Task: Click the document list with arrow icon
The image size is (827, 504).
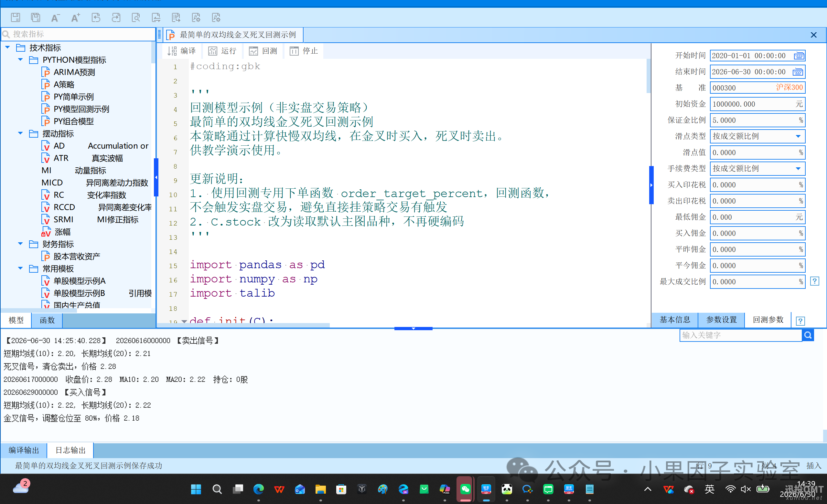Action: click(x=176, y=17)
